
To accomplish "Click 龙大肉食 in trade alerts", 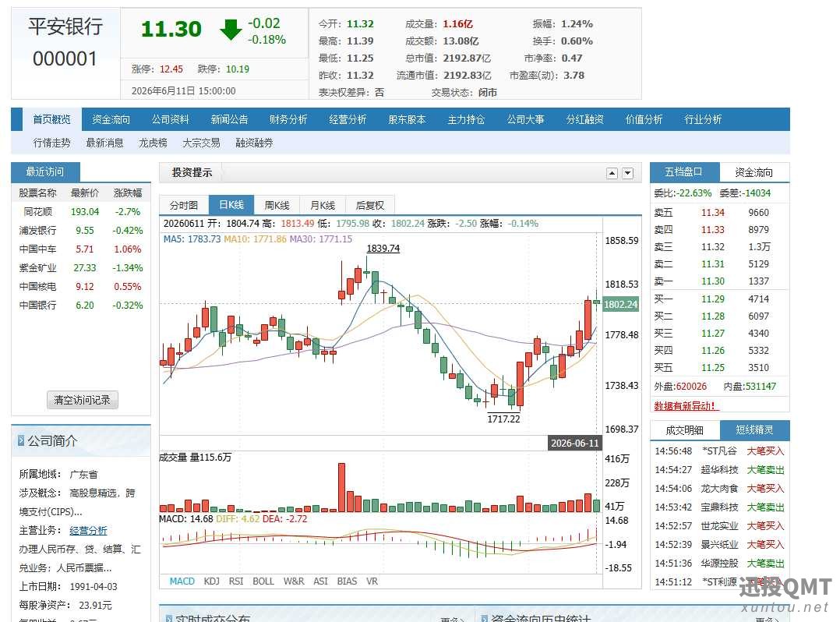I will [719, 489].
